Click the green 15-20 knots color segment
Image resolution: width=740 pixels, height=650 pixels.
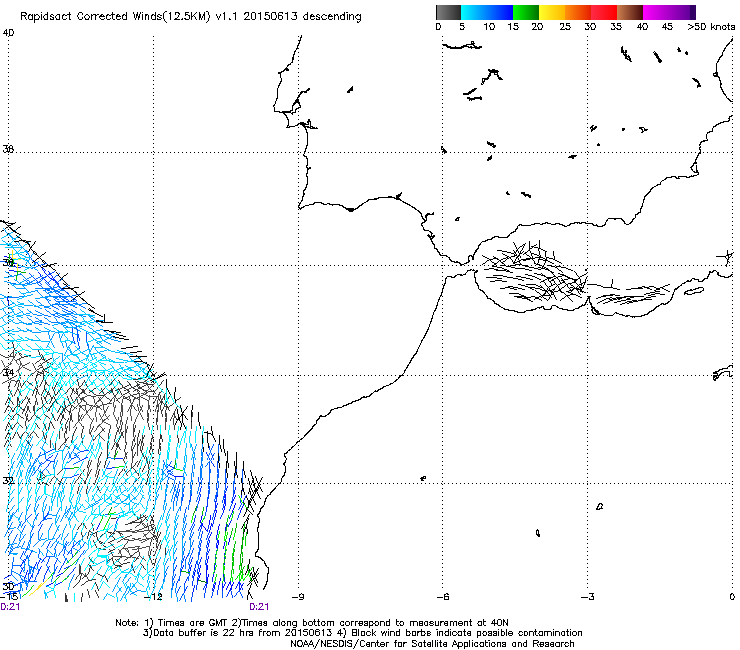click(x=526, y=12)
